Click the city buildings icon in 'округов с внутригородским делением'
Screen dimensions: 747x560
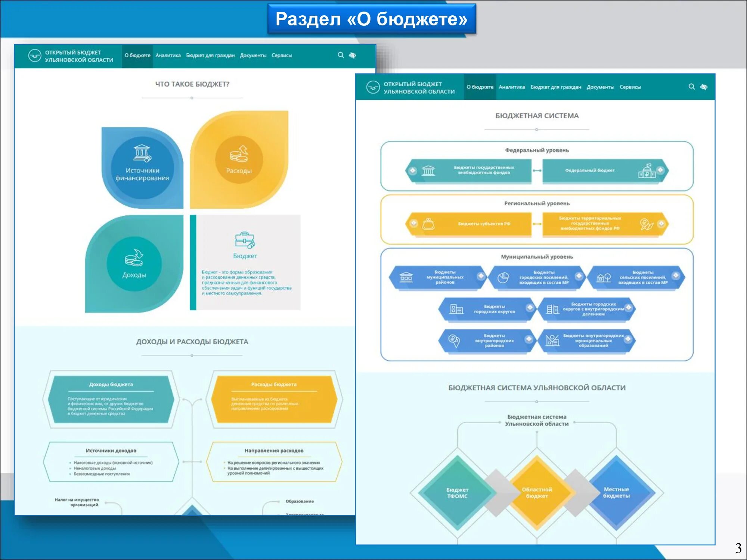point(553,309)
